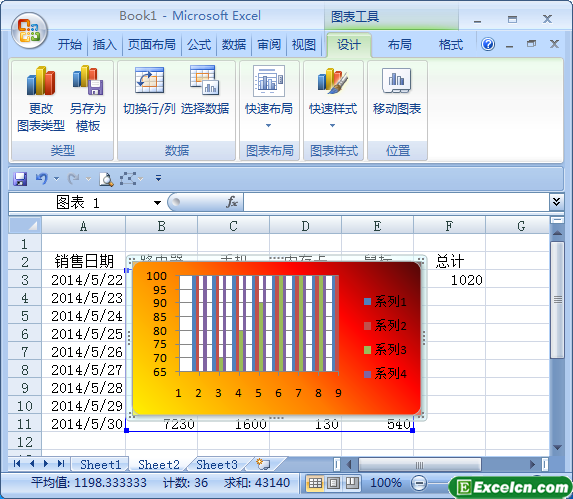
Task: Click Save icon in quick access toolbar
Action: point(20,179)
